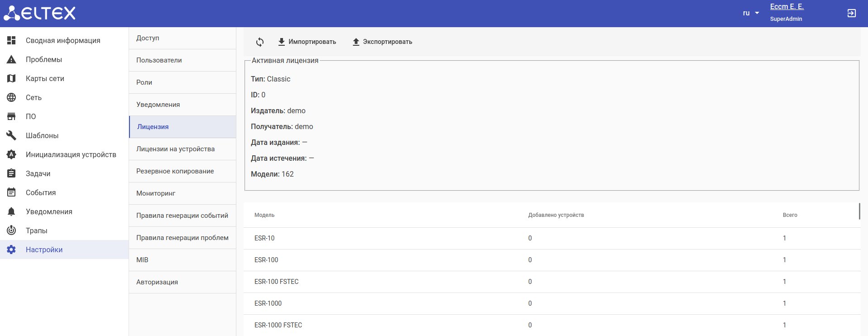Select the network maps icon
The width and height of the screenshot is (868, 336).
tap(11, 78)
